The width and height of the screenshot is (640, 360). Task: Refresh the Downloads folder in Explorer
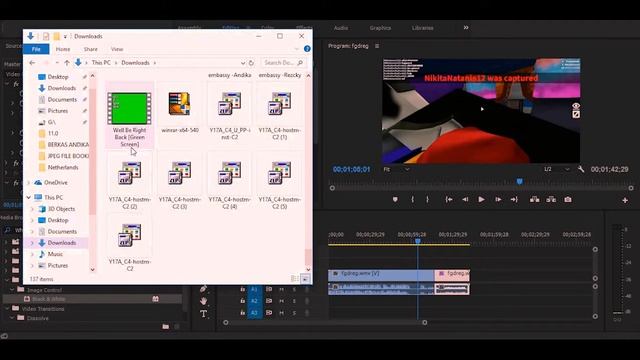[x=251, y=63]
